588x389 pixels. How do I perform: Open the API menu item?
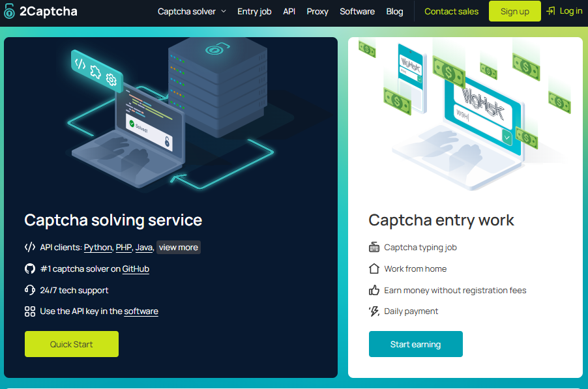pyautogui.click(x=289, y=11)
